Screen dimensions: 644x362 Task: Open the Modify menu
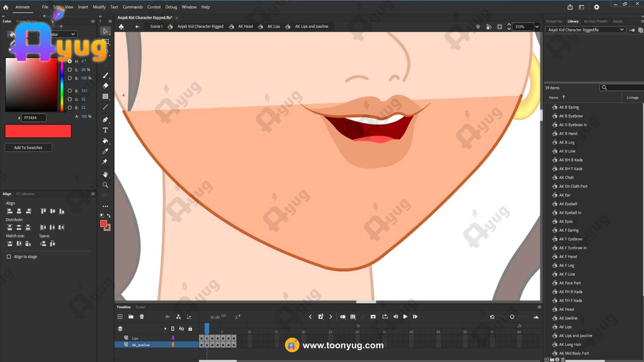click(x=99, y=7)
